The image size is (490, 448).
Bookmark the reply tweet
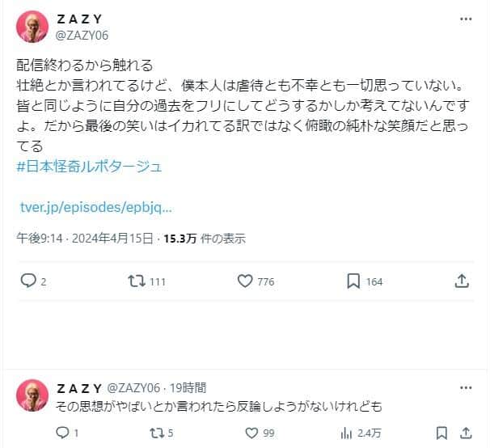click(x=442, y=433)
